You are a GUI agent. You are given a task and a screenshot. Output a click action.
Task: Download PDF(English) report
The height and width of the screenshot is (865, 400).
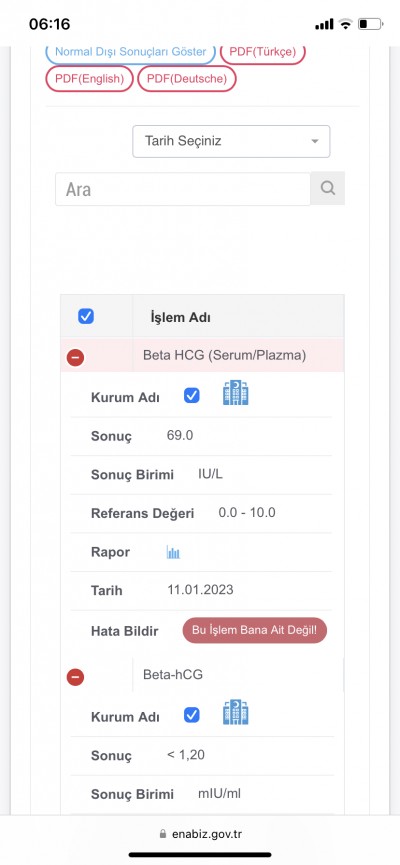pos(89,79)
